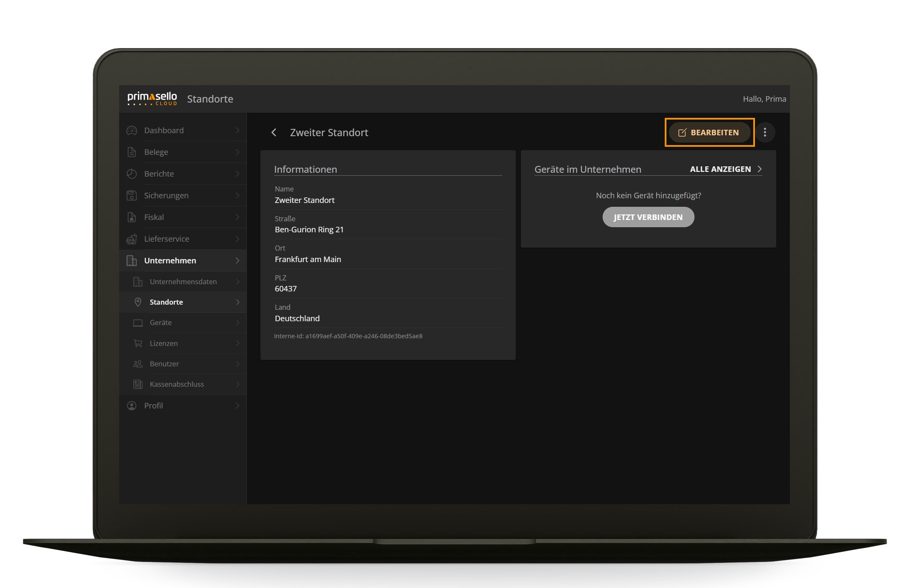Go back with the left arrow
The height and width of the screenshot is (588, 912).
[274, 132]
